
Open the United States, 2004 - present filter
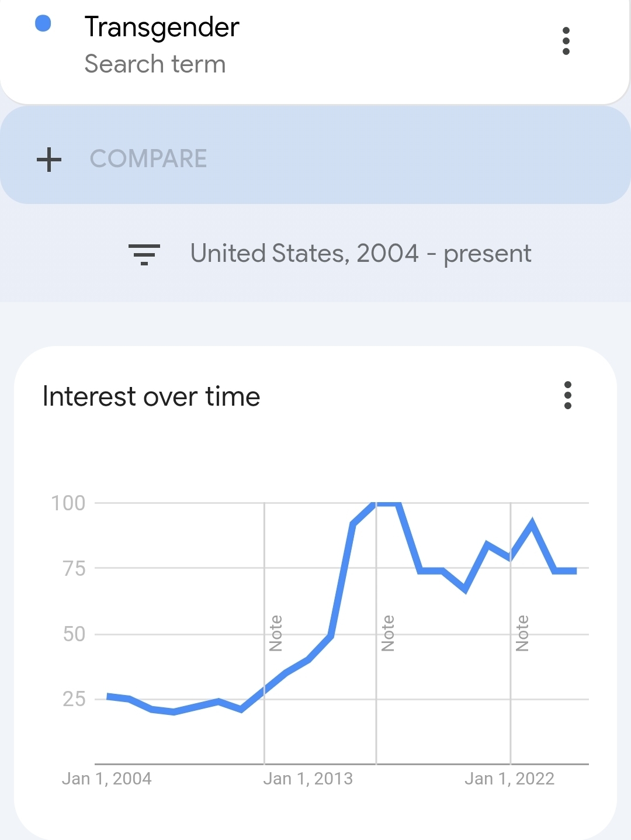[360, 254]
